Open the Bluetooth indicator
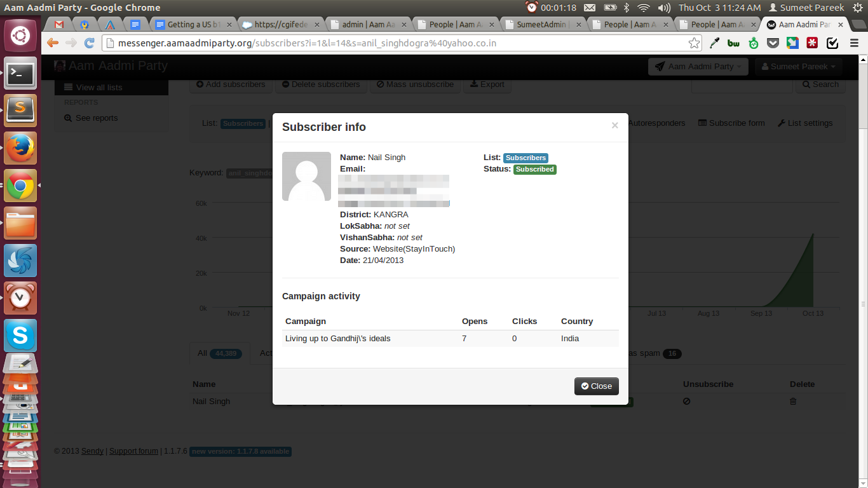Screen dimensions: 868x488 coord(626,8)
